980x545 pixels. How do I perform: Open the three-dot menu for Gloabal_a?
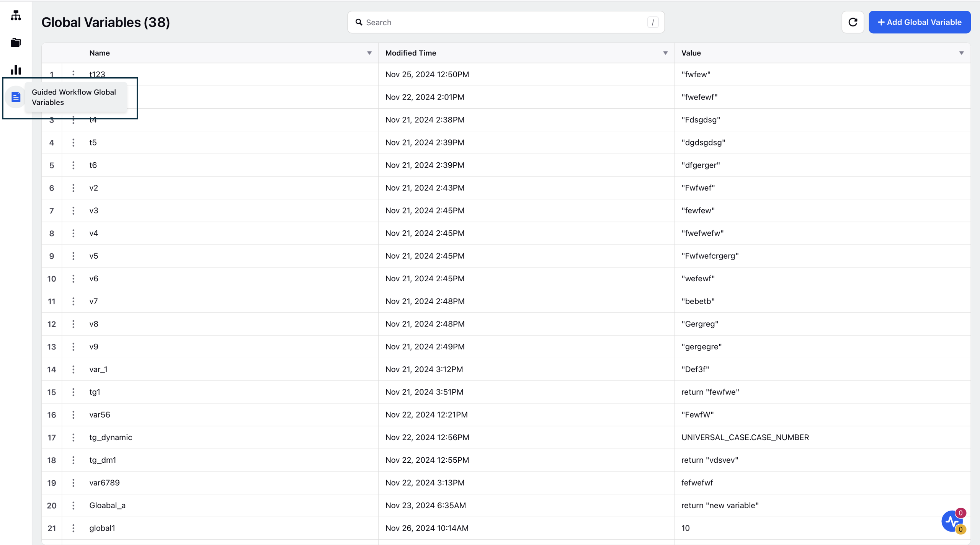coord(73,506)
